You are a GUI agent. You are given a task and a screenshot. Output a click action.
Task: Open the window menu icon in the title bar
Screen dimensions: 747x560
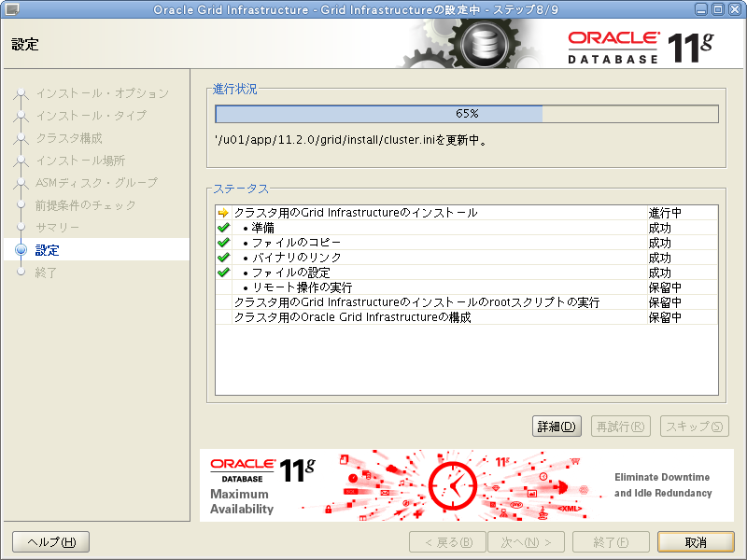pyautogui.click(x=11, y=9)
